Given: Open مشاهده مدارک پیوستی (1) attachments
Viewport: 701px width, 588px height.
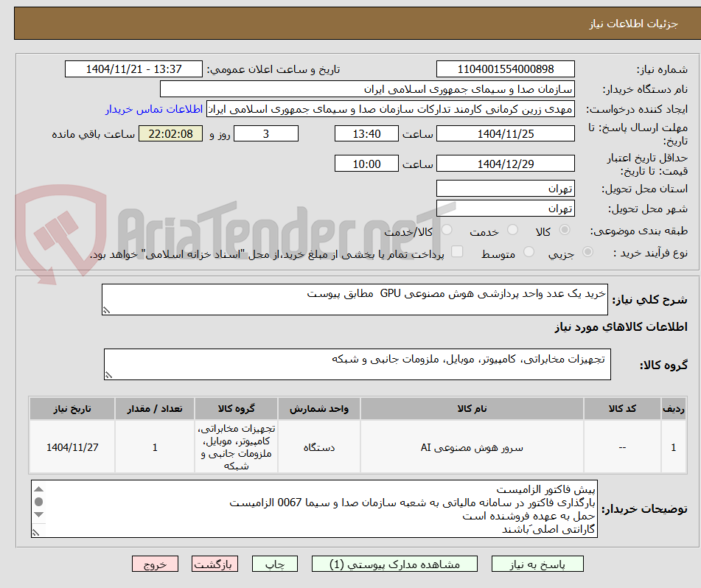Looking at the screenshot, I should click(394, 564).
